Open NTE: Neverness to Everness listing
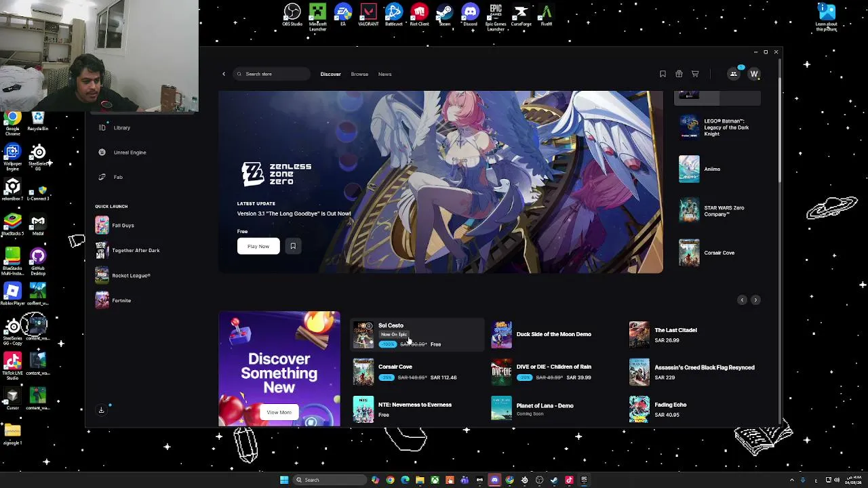Viewport: 868px width, 488px height. 418,409
